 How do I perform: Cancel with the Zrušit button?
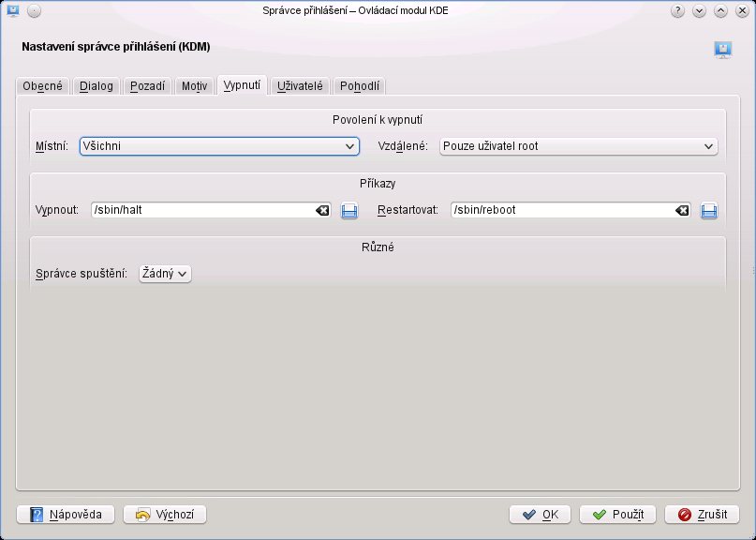click(x=702, y=515)
